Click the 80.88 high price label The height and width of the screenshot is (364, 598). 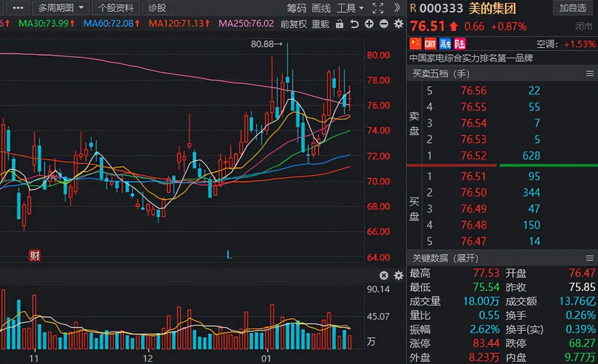[x=267, y=44]
